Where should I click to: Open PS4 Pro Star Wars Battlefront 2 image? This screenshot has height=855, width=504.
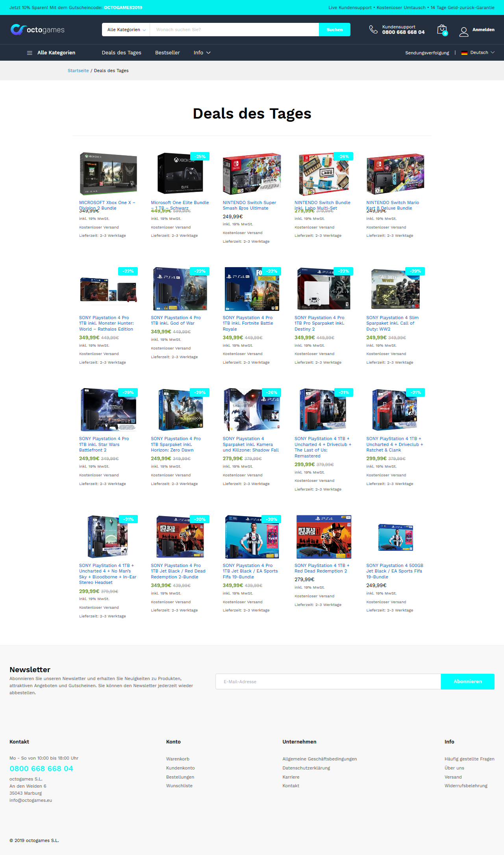tap(108, 410)
